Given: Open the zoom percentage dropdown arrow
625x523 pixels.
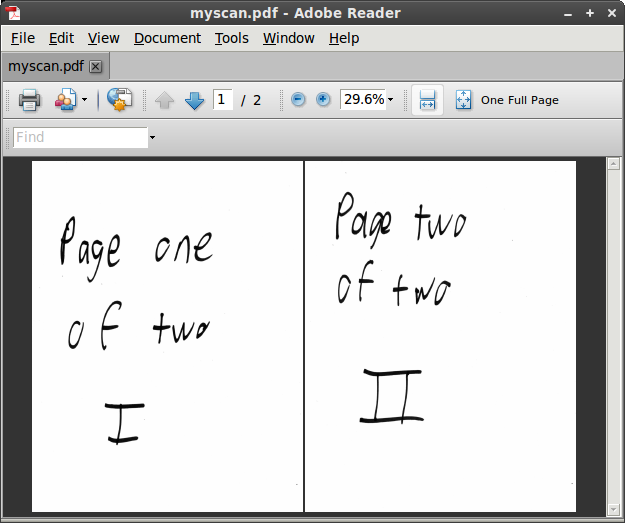Looking at the screenshot, I should (x=390, y=100).
